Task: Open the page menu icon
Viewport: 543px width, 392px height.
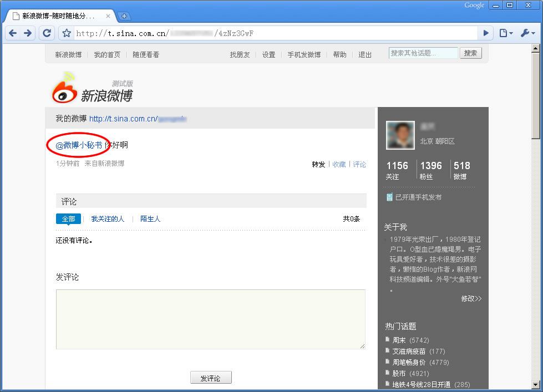Action: [x=506, y=33]
